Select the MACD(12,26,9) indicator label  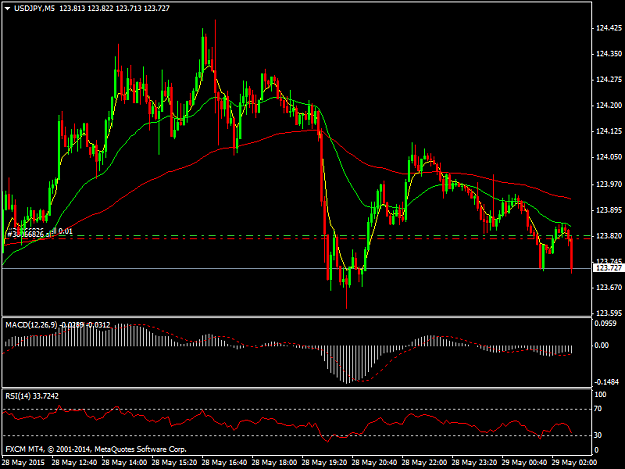coord(31,325)
